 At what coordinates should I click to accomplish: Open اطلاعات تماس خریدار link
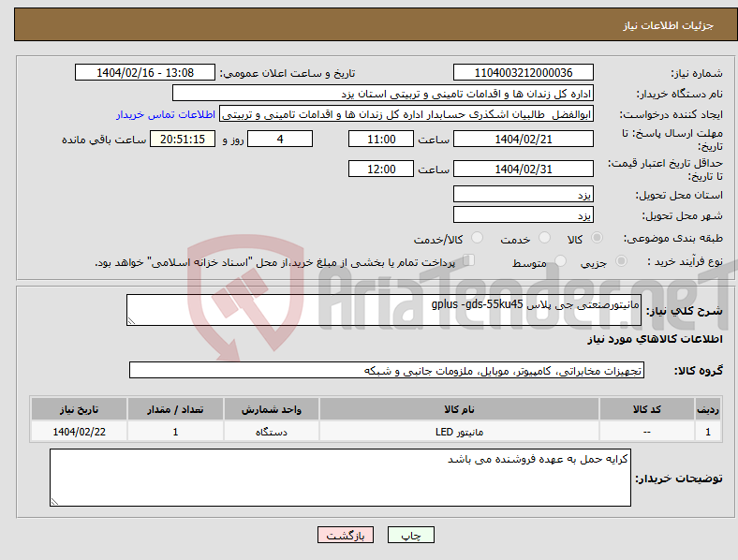click(166, 114)
